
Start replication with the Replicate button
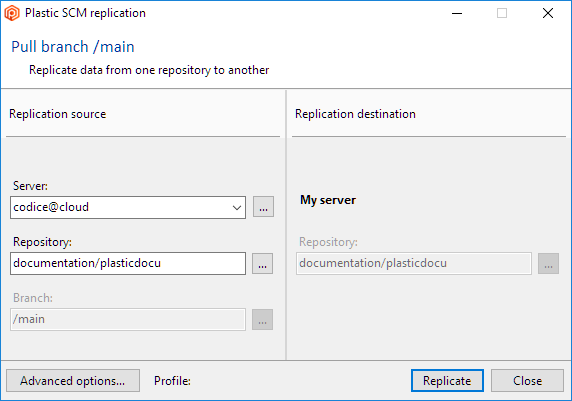pyautogui.click(x=447, y=381)
